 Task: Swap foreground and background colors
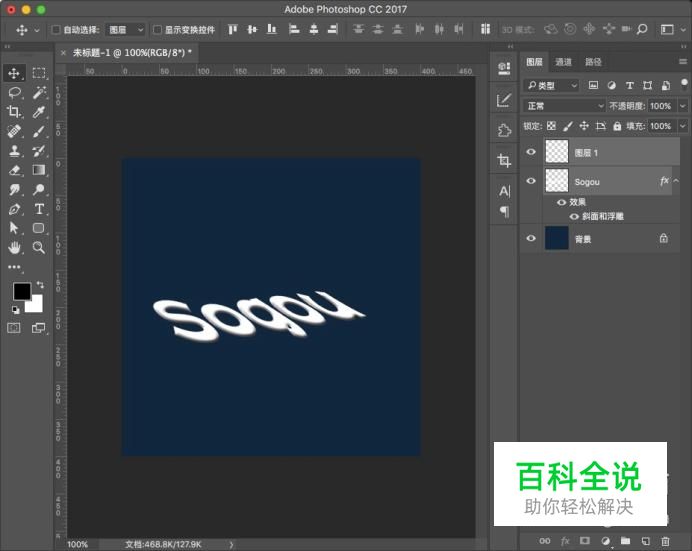[x=40, y=285]
